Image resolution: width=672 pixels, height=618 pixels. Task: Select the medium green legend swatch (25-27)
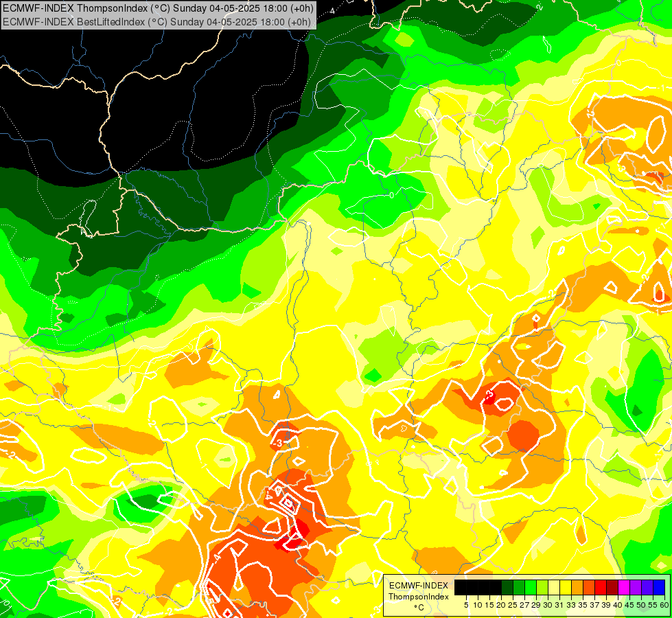tap(519, 587)
